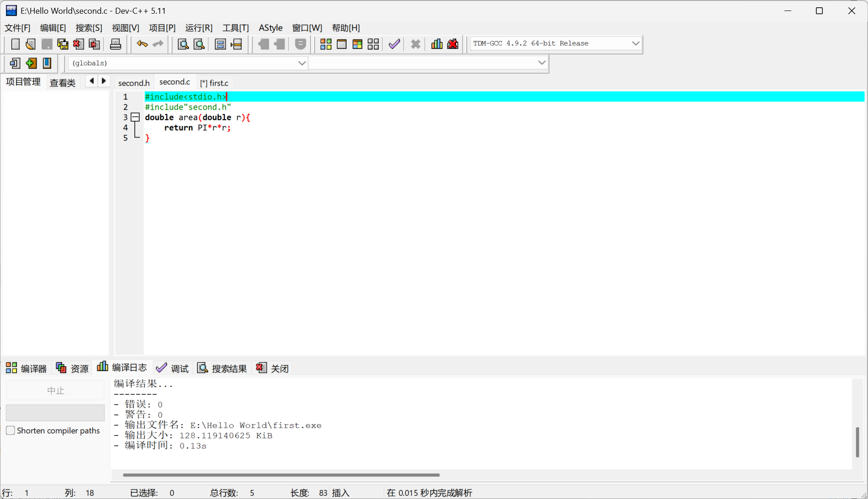
Task: Enable Shorten compiler paths
Action: pyautogui.click(x=10, y=430)
